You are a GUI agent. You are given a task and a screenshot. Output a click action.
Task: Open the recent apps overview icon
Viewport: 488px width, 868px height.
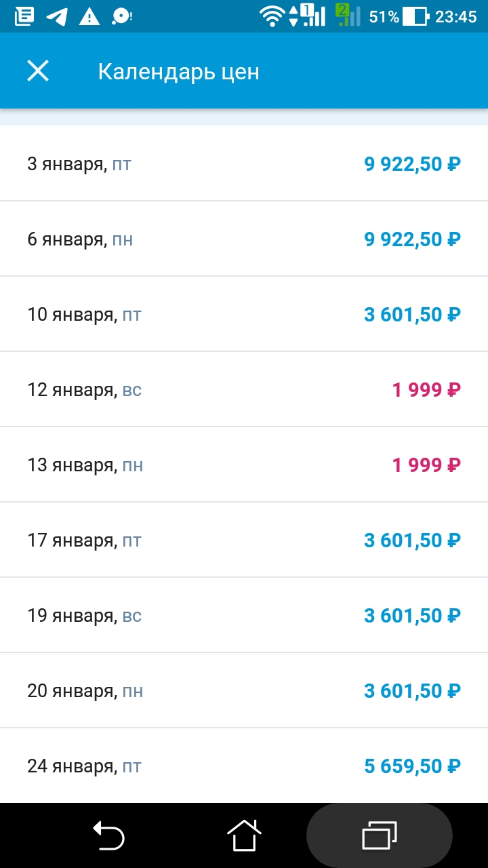coord(380,835)
